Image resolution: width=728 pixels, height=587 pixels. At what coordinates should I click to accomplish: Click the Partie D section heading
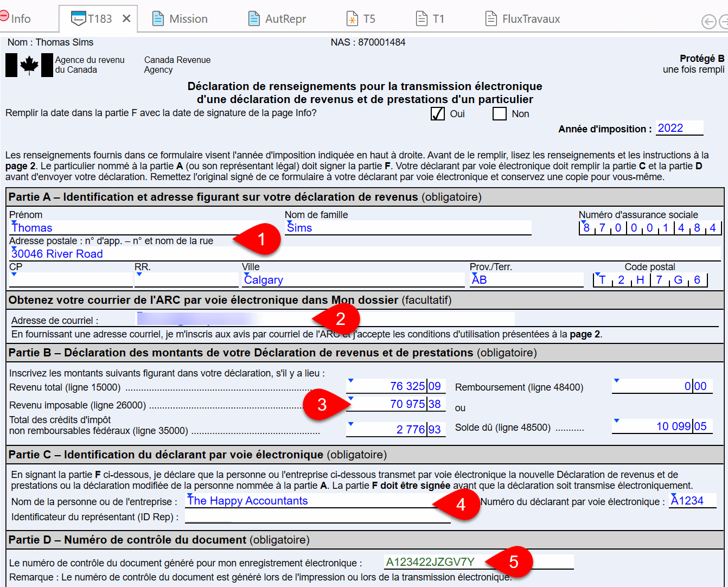coord(159,540)
